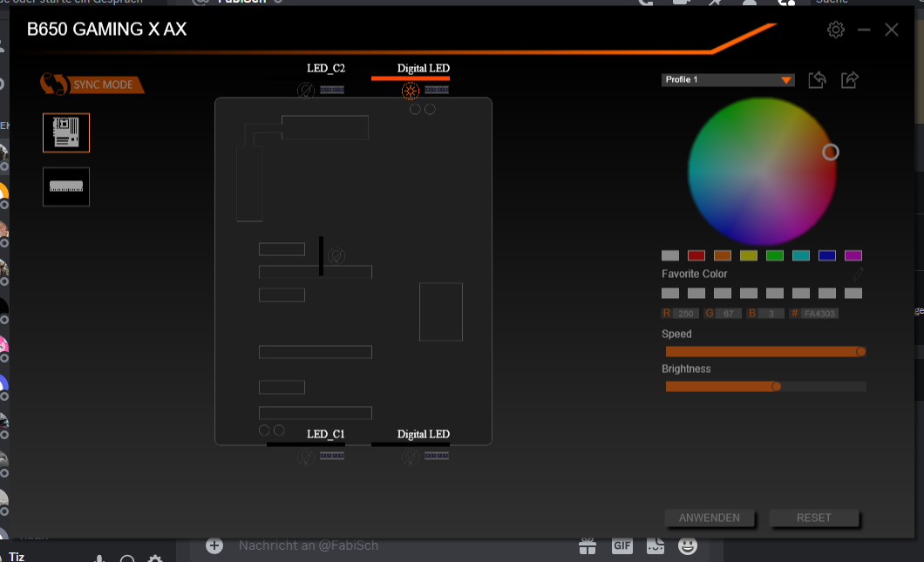Click the export profile icon
Image resolution: width=924 pixels, height=562 pixels.
click(849, 79)
